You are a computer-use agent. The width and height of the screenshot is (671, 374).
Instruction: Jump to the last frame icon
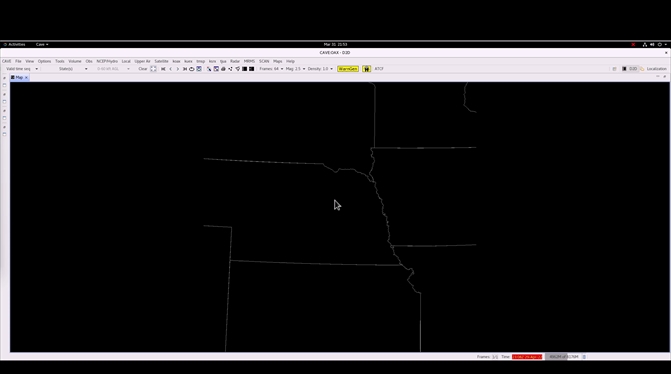pyautogui.click(x=184, y=69)
